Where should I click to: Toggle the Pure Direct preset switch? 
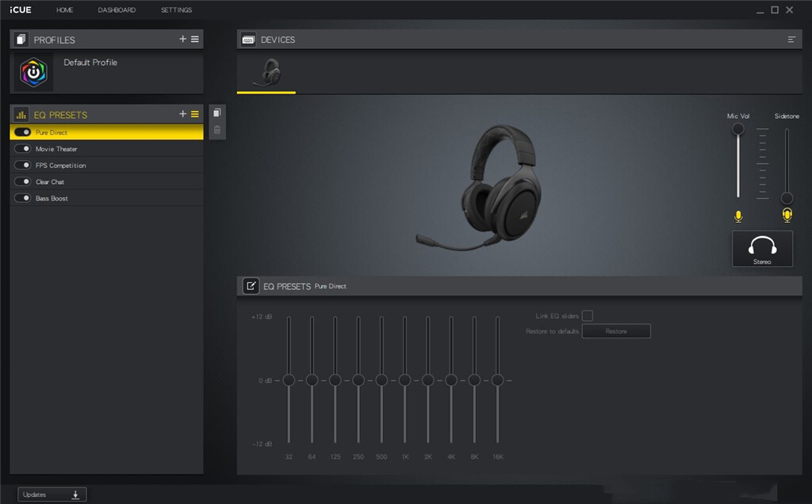coord(22,132)
